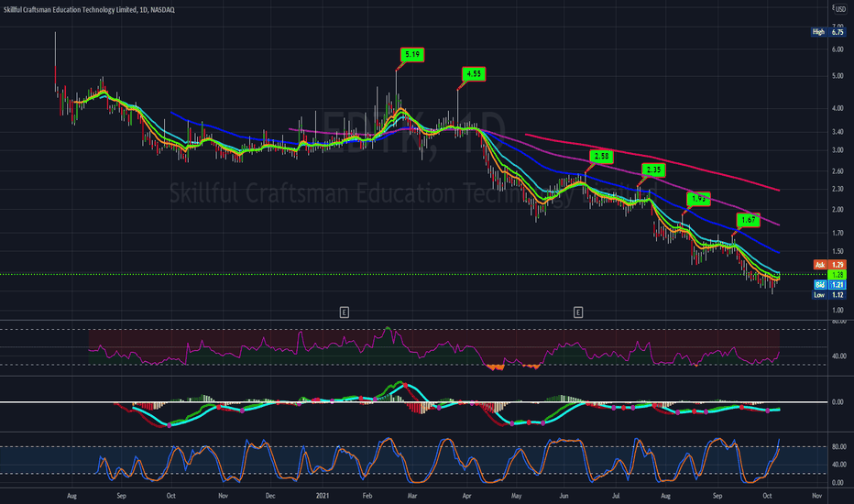Select the 4.55 price callout label
Viewport: 854px width, 504px height.
pos(474,73)
